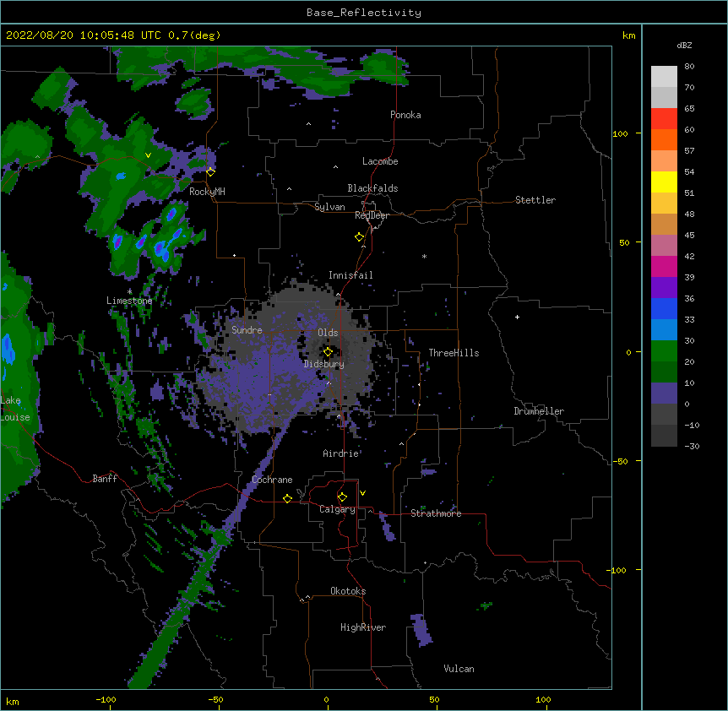Screen dimensions: 728x711
Task: Click the Vulcan town label
Action: pos(459,669)
